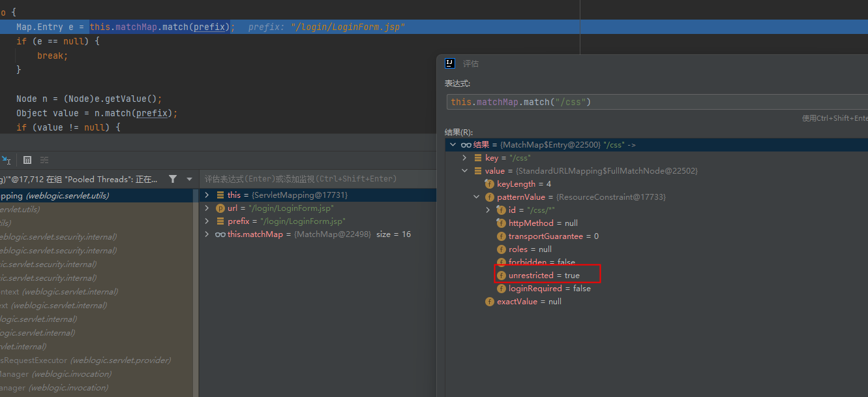Click the field icon beside id entry
This screenshot has width=868, height=397.
[501, 210]
